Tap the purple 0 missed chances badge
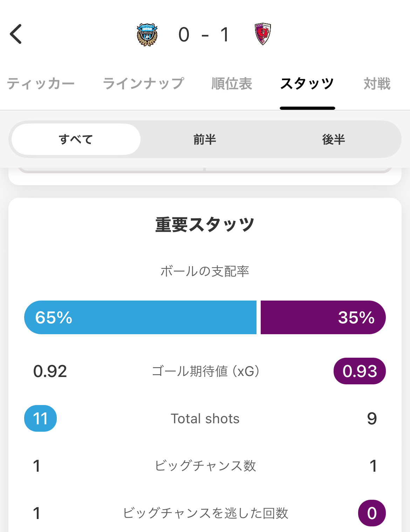The height and width of the screenshot is (532, 410). pos(372,513)
